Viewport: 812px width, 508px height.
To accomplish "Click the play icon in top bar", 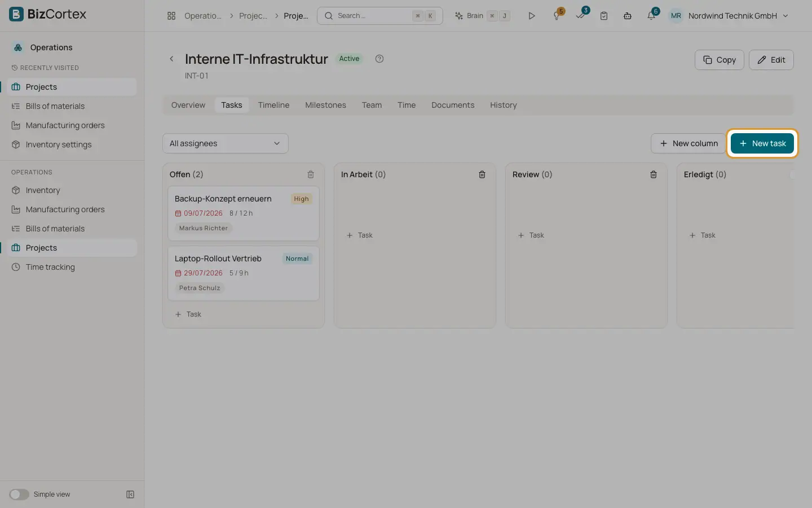I will point(531,16).
